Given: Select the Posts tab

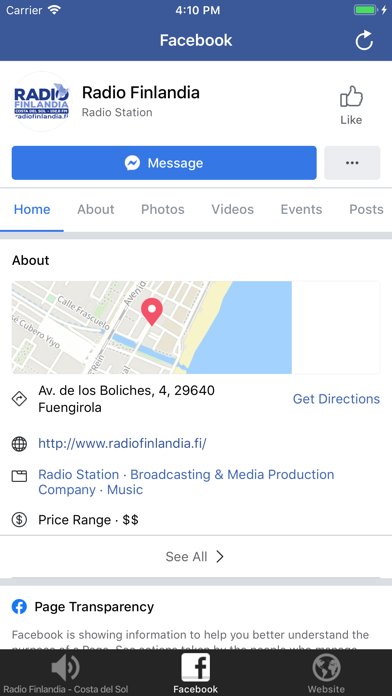Looking at the screenshot, I should (366, 210).
